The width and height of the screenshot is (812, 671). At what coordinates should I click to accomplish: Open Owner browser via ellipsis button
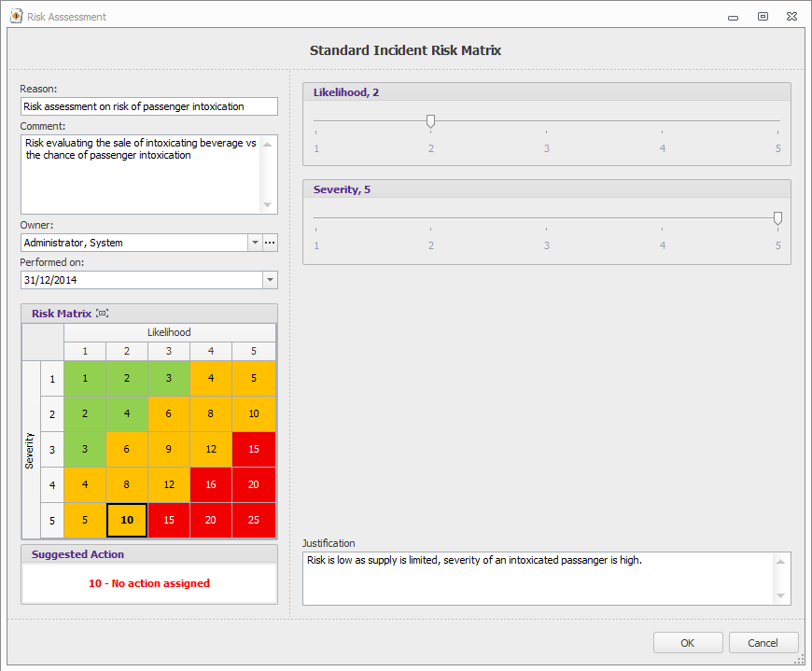(270, 243)
